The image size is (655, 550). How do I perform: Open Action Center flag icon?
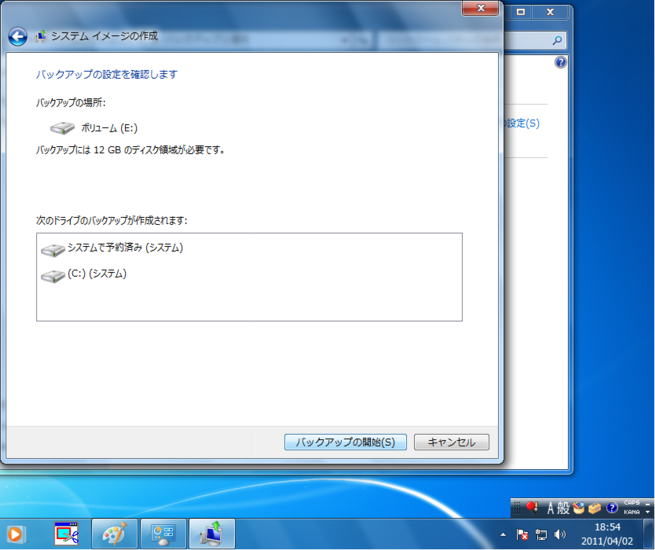[x=522, y=535]
